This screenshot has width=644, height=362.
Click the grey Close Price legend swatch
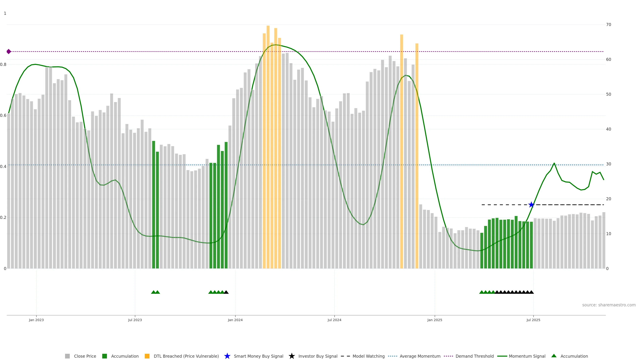[67, 356]
